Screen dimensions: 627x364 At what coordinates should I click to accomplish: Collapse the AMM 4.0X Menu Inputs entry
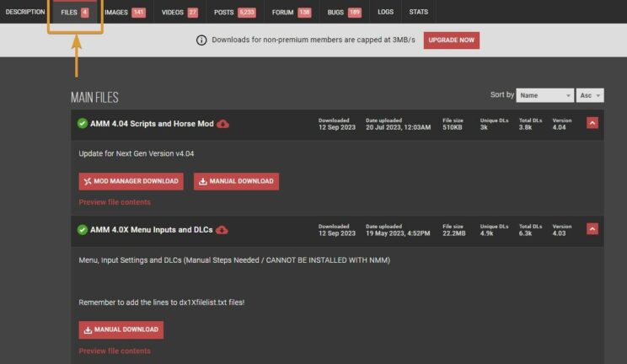point(592,229)
